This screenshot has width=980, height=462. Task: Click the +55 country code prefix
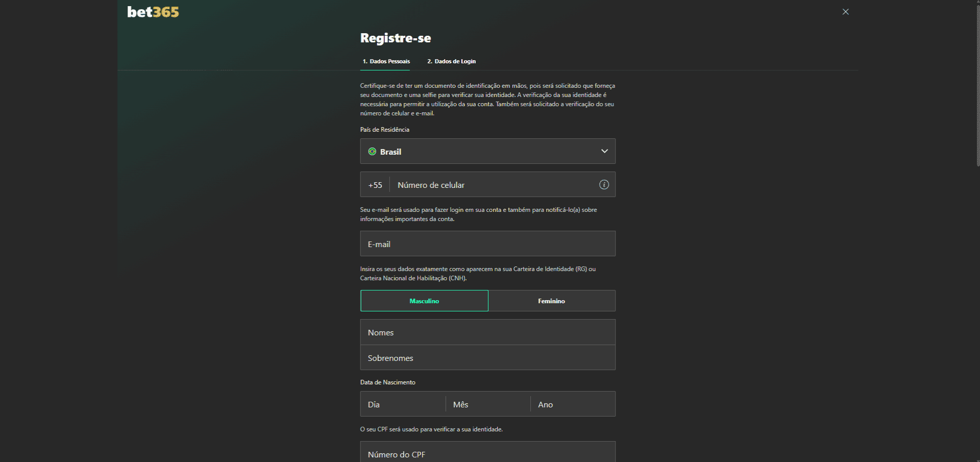point(375,185)
